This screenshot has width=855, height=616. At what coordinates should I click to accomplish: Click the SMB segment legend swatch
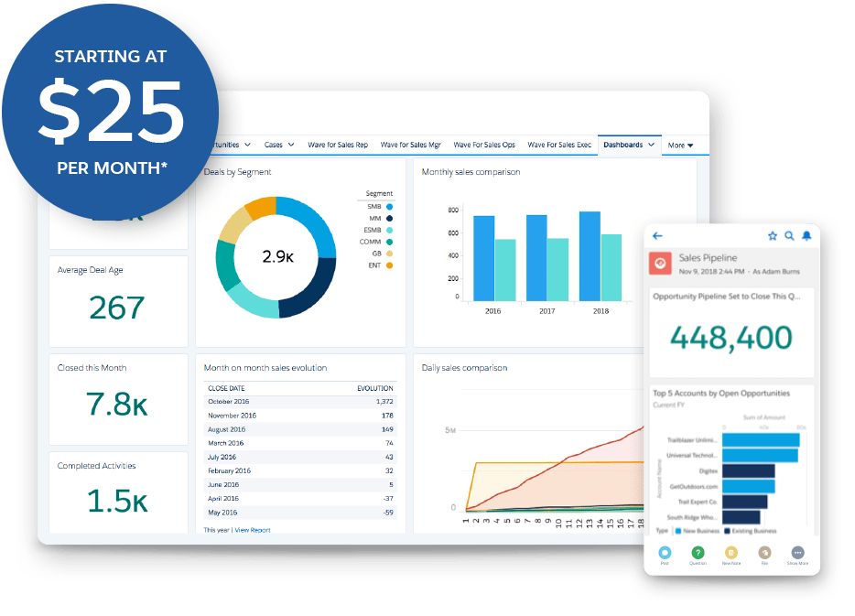pos(389,207)
